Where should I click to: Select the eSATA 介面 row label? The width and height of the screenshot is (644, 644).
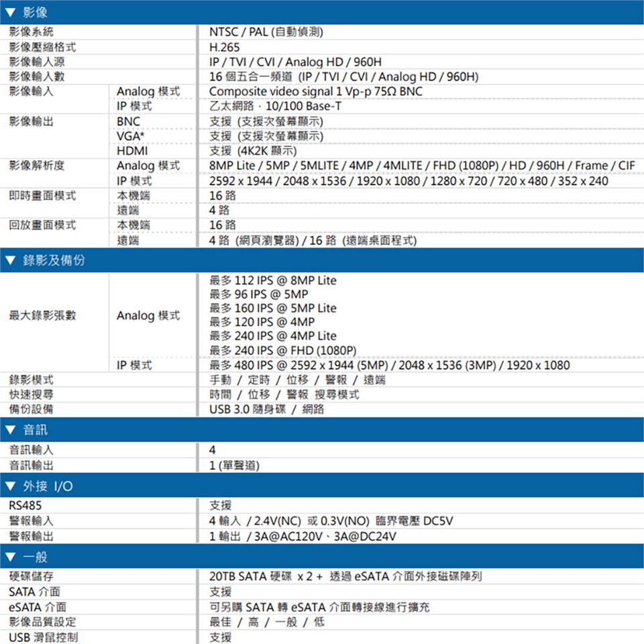(38, 607)
